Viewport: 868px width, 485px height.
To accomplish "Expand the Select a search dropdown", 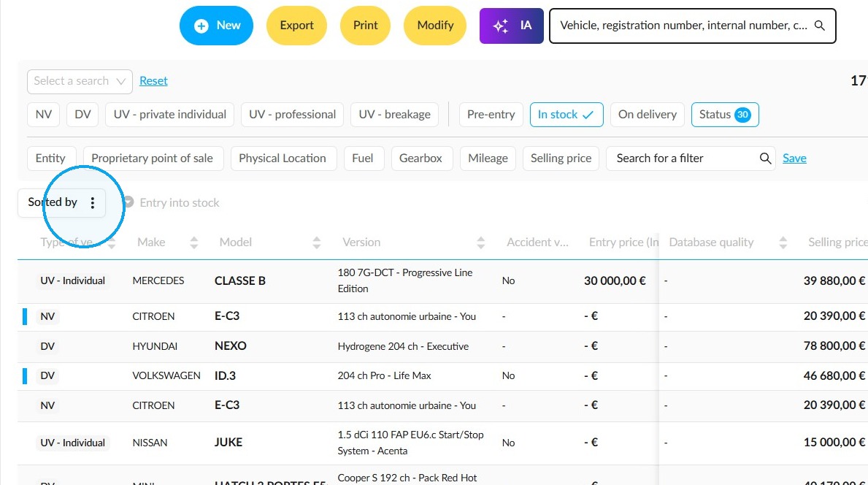I will pyautogui.click(x=80, y=81).
